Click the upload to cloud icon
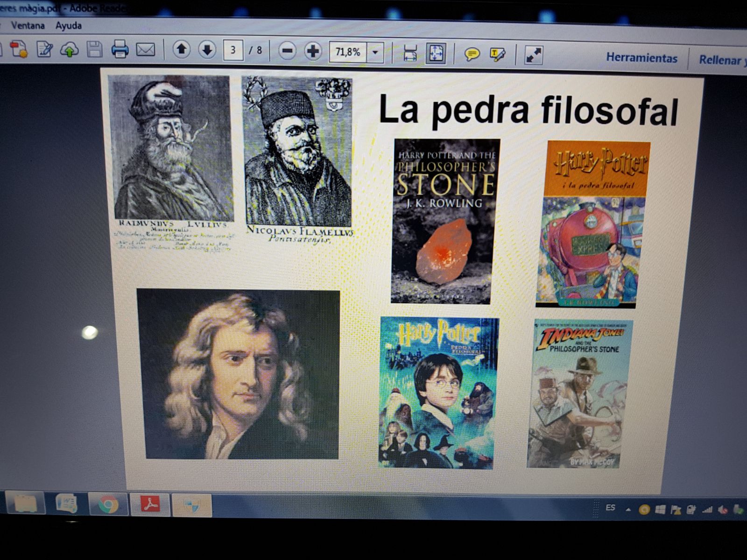Viewport: 747px width, 560px height. 70,49
